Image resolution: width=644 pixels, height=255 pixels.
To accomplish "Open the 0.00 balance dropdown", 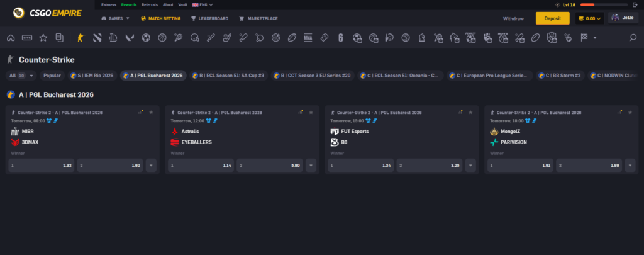I will [x=590, y=18].
